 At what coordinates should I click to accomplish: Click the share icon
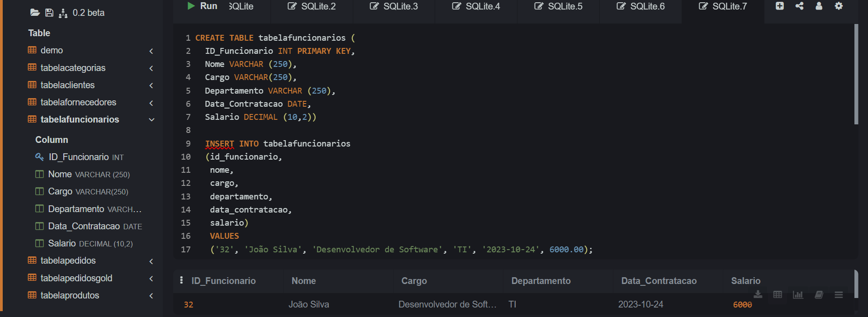point(799,6)
